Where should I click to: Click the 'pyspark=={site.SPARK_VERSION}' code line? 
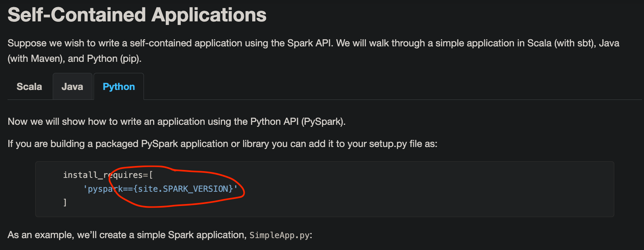[x=160, y=189]
